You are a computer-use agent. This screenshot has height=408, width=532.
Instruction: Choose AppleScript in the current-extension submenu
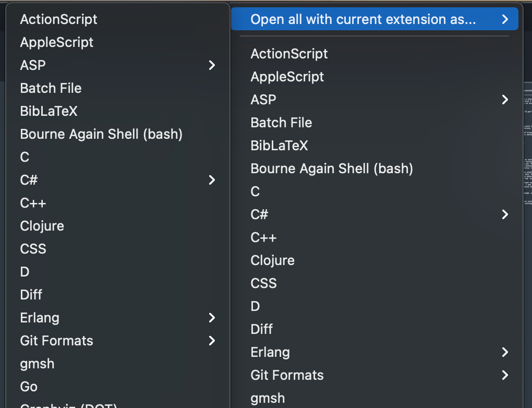pos(287,77)
